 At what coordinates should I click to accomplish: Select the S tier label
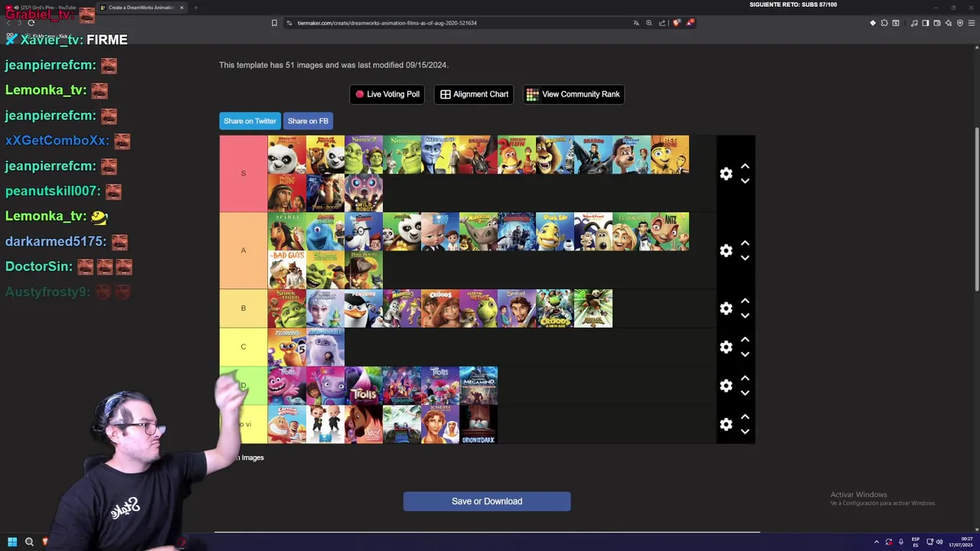point(243,174)
